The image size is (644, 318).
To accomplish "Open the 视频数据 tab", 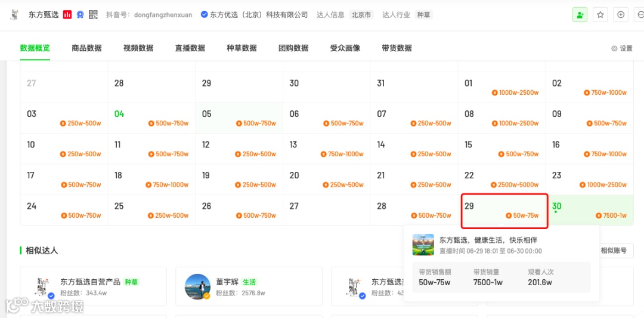I will (x=138, y=48).
